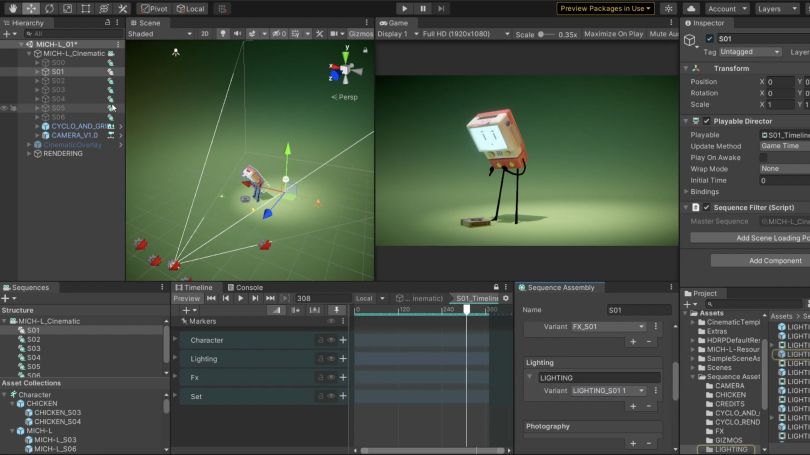
Task: Toggle Timeline ripple edit mode icon
Action: pos(295,310)
